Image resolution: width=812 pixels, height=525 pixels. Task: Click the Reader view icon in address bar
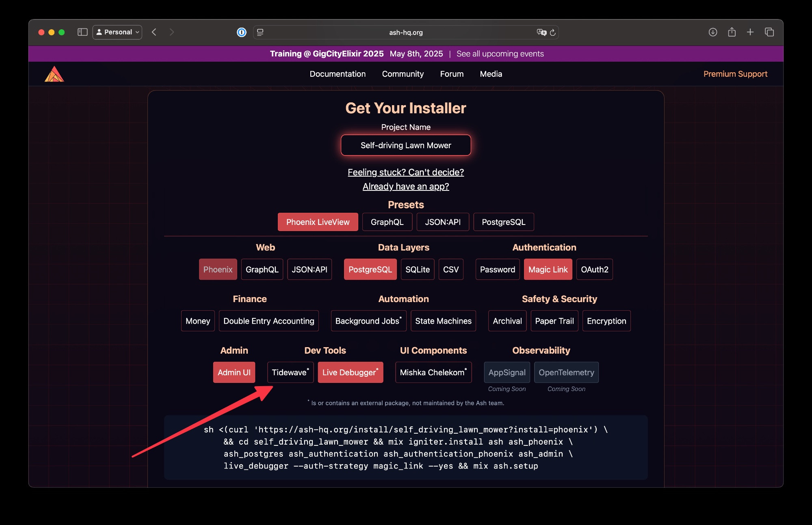pyautogui.click(x=260, y=32)
